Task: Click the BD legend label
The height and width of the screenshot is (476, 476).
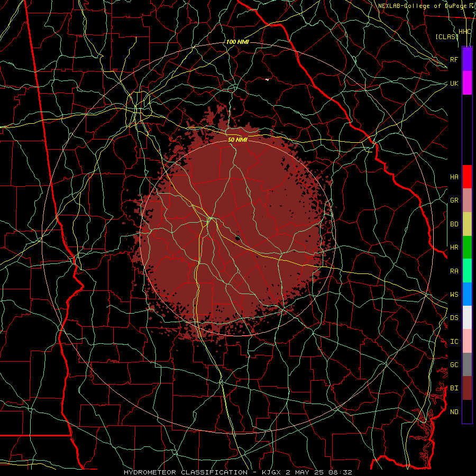Action: click(454, 224)
